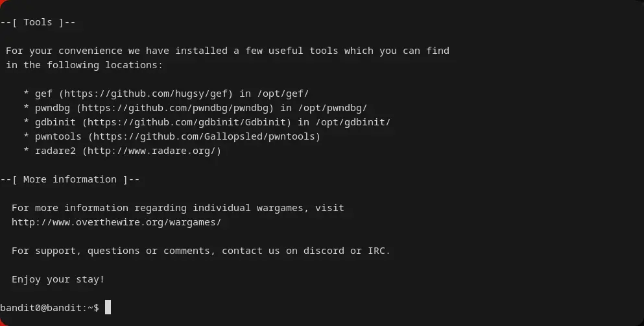
Task: Open the overthewire.org wargames URL
Action: pyautogui.click(x=116, y=222)
